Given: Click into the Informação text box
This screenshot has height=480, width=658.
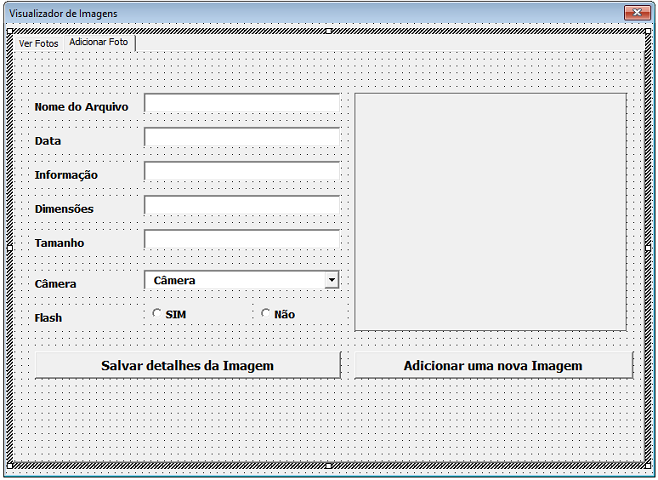Looking at the screenshot, I should (x=242, y=172).
